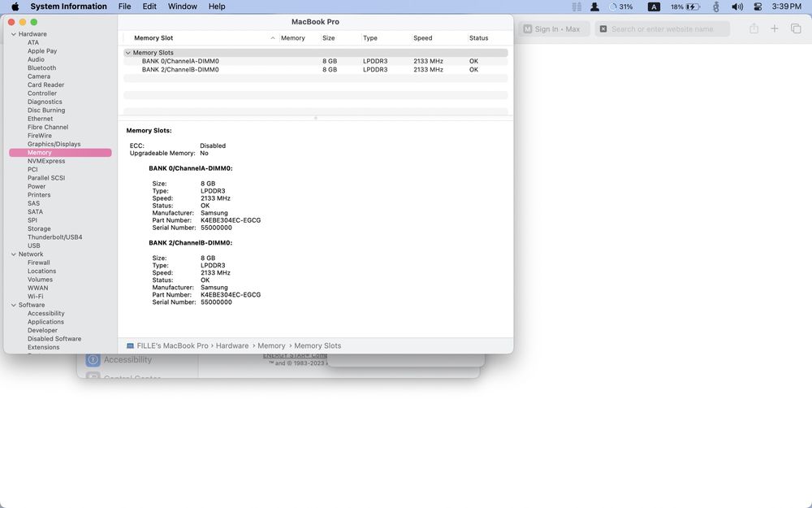Viewport: 812px width, 508px height.
Task: Open the Window menu
Action: (182, 7)
